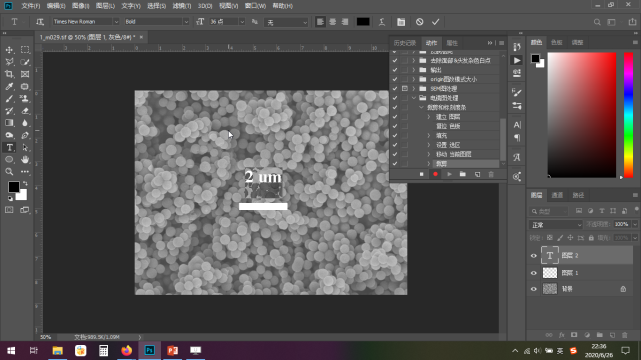The height and width of the screenshot is (360, 641).
Task: Open the layer opacity dropdown arrow
Action: tap(635, 224)
